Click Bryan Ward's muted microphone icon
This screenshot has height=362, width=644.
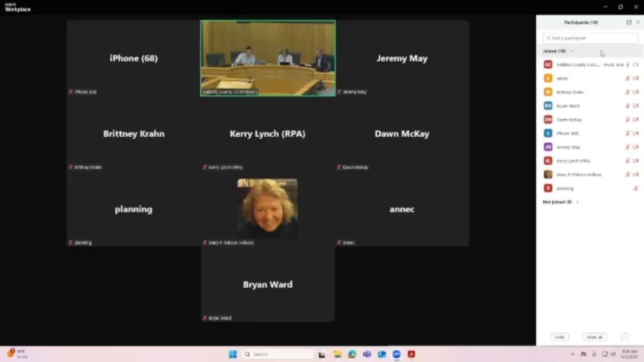point(627,106)
